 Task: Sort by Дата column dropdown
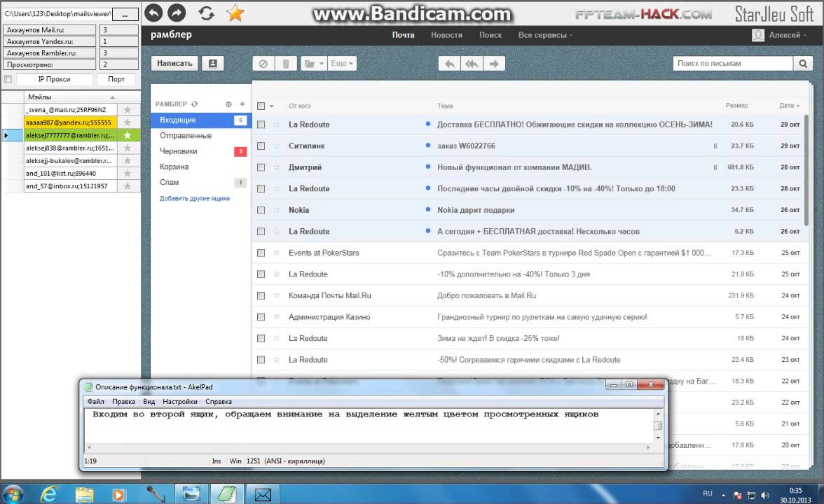pyautogui.click(x=789, y=106)
